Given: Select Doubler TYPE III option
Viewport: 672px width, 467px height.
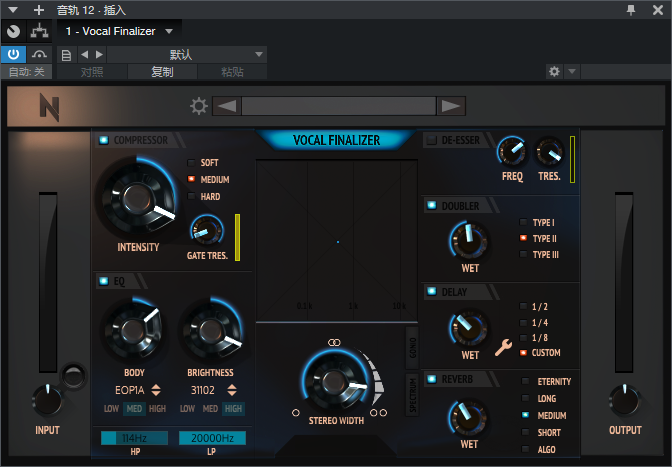Looking at the screenshot, I should pyautogui.click(x=523, y=255).
